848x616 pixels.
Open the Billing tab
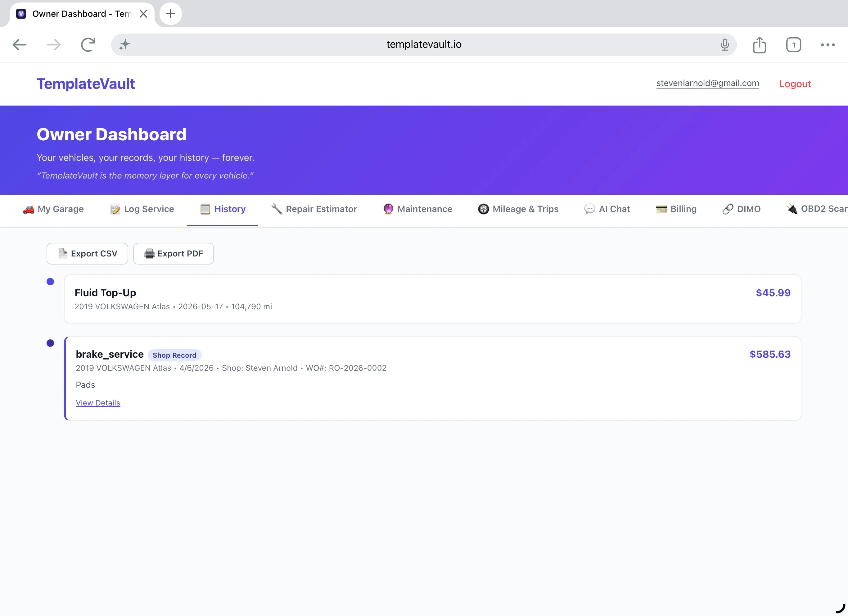pos(676,209)
